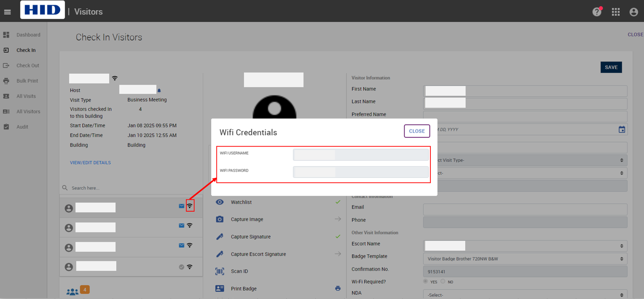
Task: Go to Check Out in sidebar
Action: [27, 65]
